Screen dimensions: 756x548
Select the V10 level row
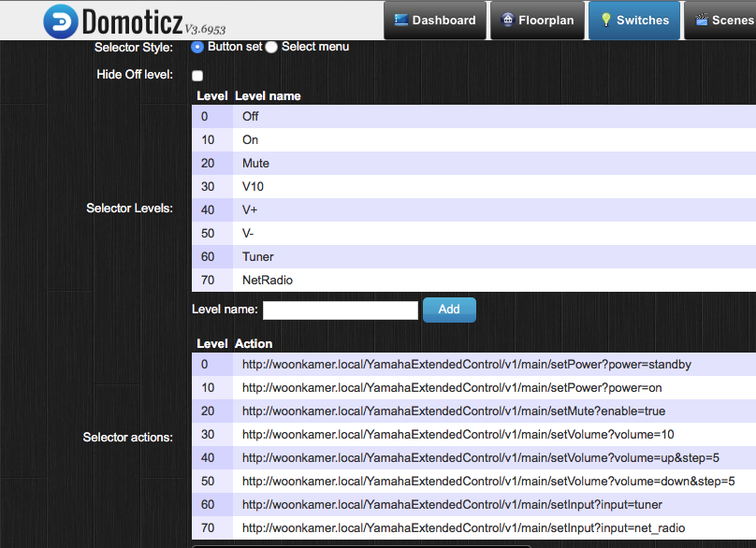pos(474,186)
